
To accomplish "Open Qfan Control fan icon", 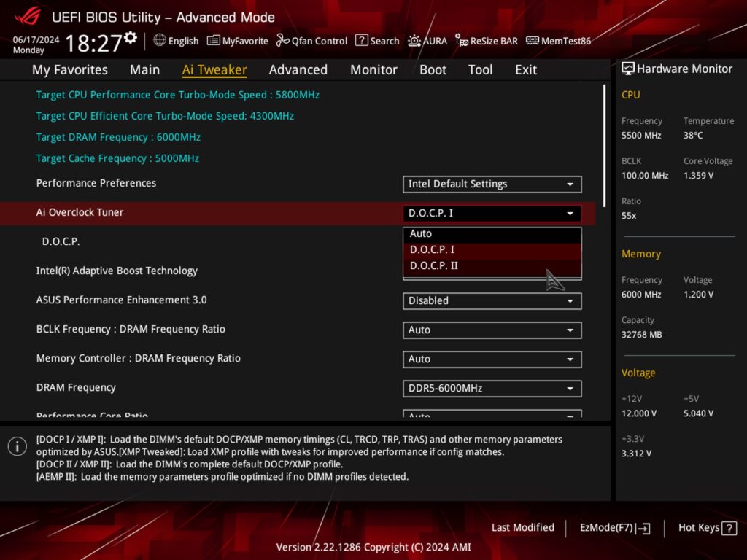I will pos(282,41).
